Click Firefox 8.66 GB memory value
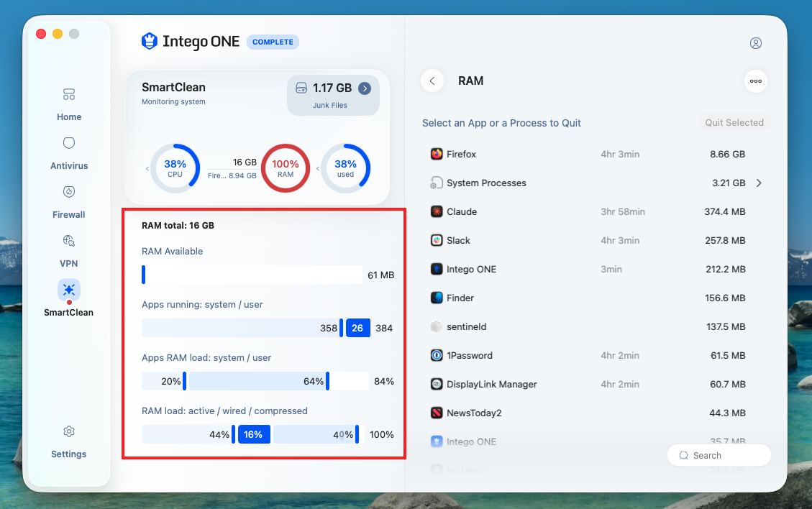This screenshot has width=812, height=509. [728, 155]
